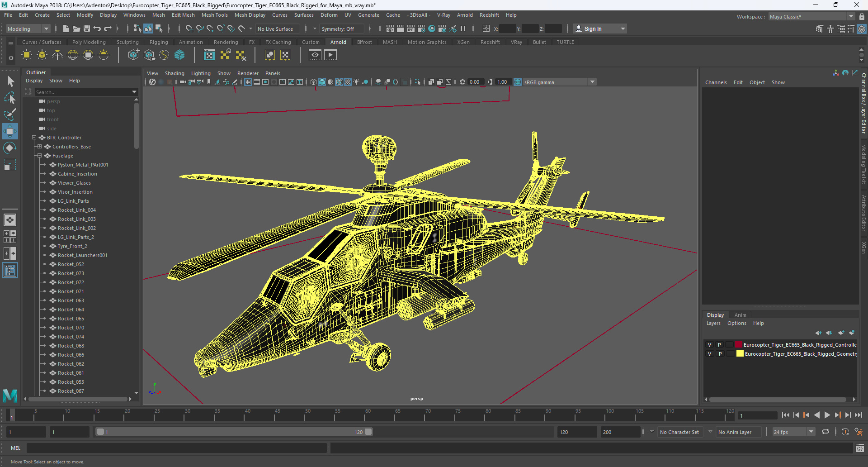
Task: Select the Move tool in the toolbox
Action: (x=10, y=131)
